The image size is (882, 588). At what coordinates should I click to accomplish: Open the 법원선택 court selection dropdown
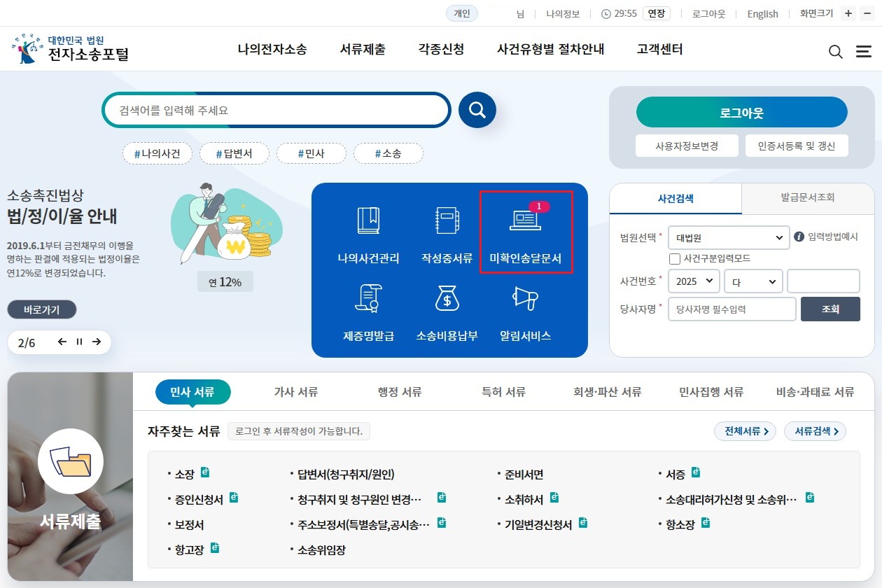coord(728,237)
